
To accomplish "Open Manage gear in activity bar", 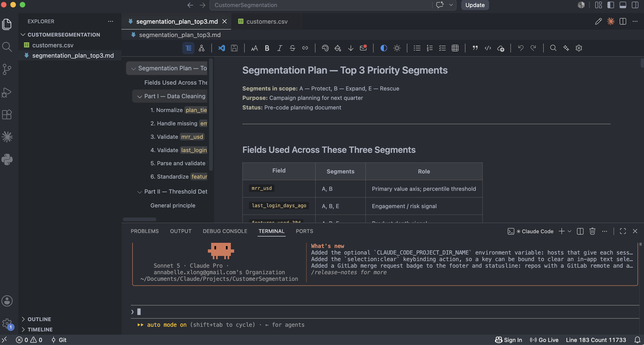I will click(7, 324).
